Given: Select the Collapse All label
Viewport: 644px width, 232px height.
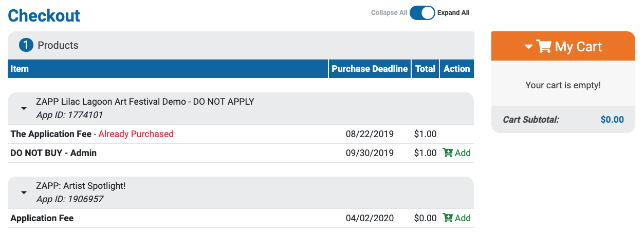Looking at the screenshot, I should click(x=389, y=13).
